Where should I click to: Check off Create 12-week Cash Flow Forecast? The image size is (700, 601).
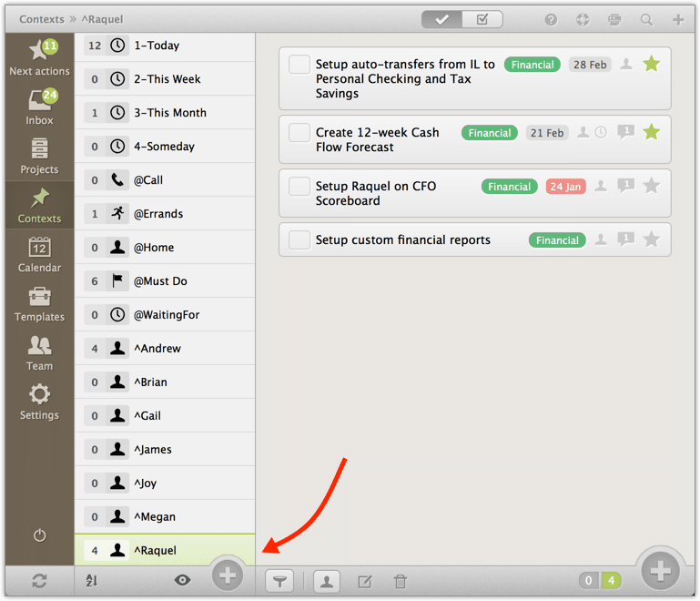[299, 133]
